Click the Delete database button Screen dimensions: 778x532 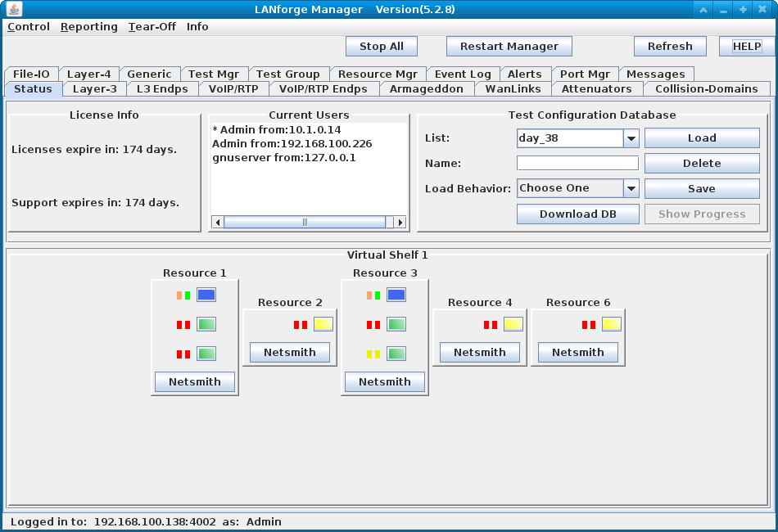[x=702, y=164]
